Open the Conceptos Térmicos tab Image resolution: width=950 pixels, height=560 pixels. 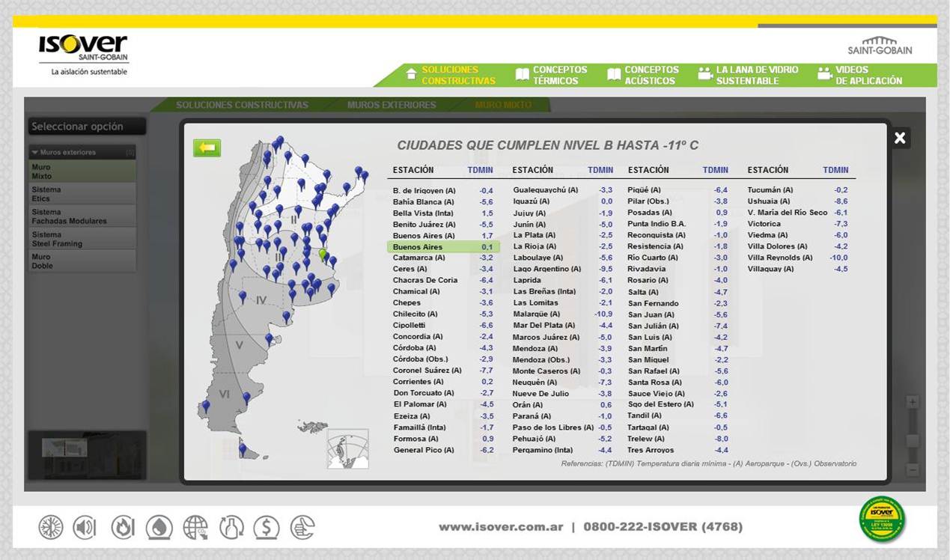point(552,75)
